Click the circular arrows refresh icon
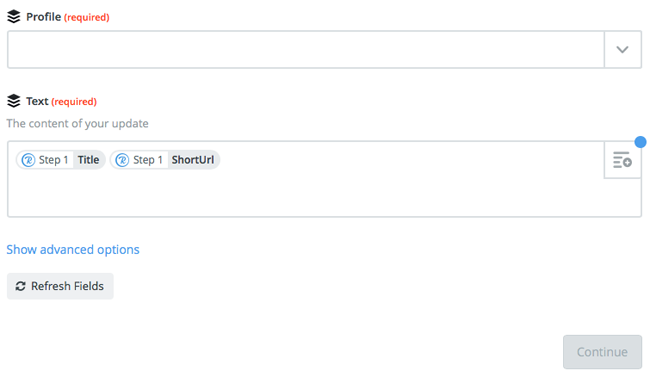The height and width of the screenshot is (377, 650). point(20,286)
